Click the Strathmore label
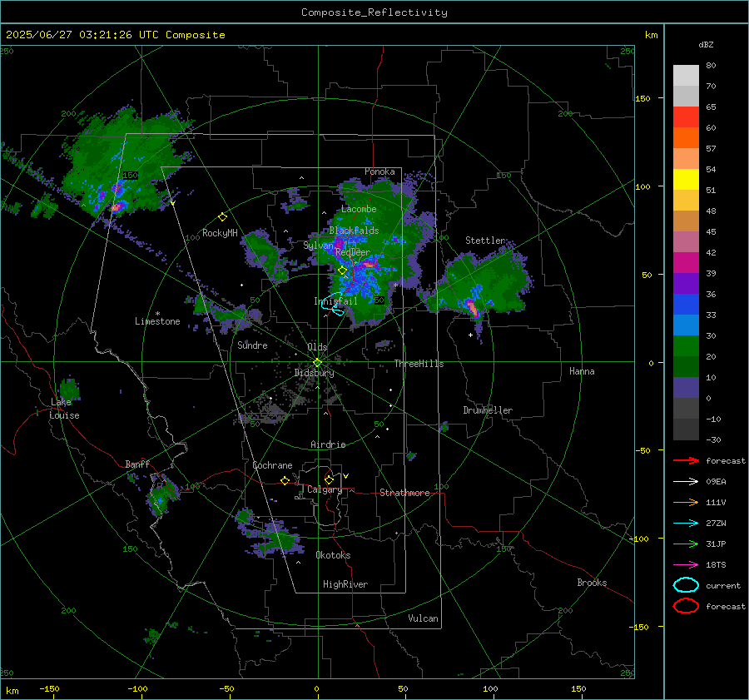The height and width of the screenshot is (700, 749). pos(404,493)
